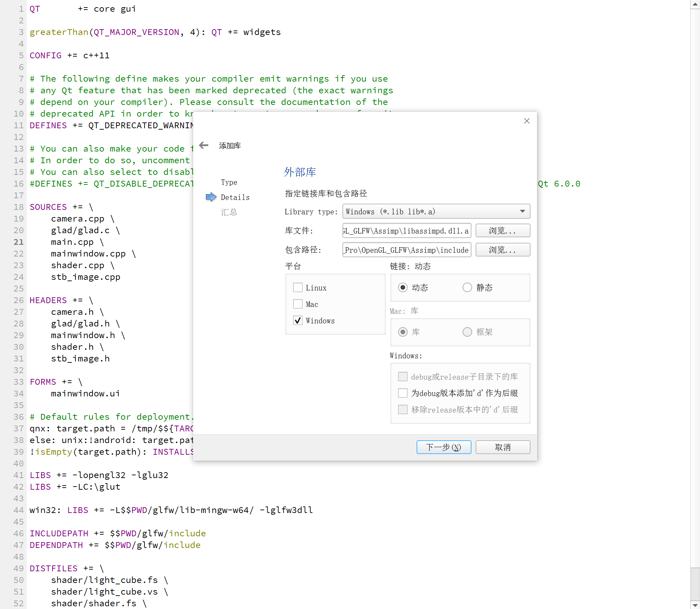Click 'shader/light_cube.fs' in DISTFILES
This screenshot has height=609, width=700.
pos(104,580)
